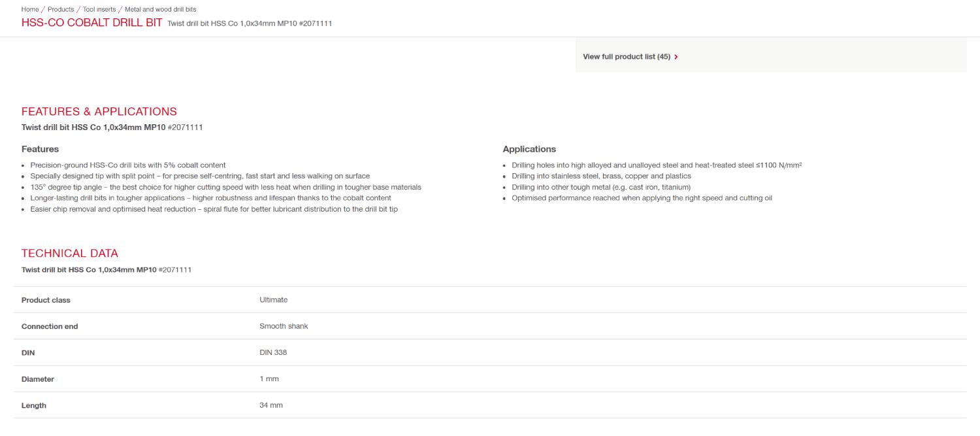Open Products breadcrumb link
Screen dimensions: 980x436
61,10
